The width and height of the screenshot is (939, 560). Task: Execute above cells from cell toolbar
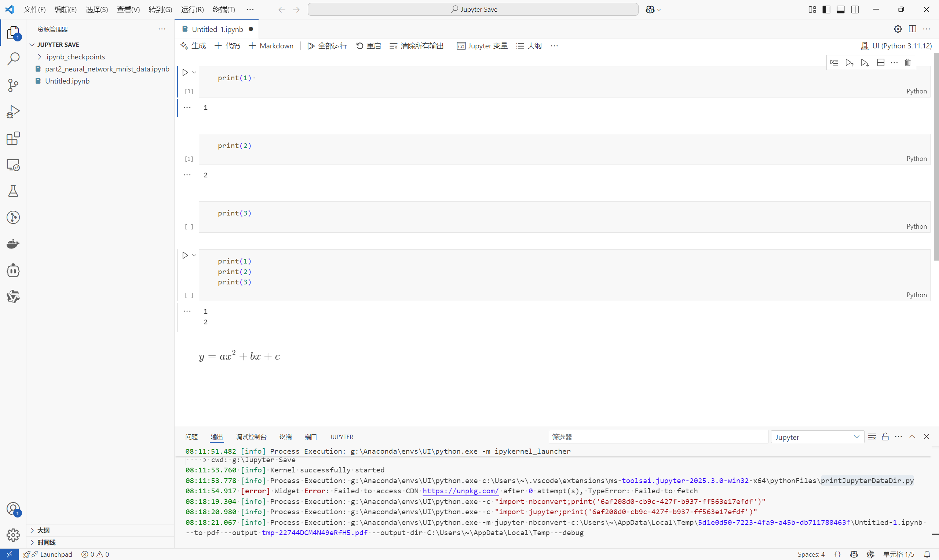850,63
